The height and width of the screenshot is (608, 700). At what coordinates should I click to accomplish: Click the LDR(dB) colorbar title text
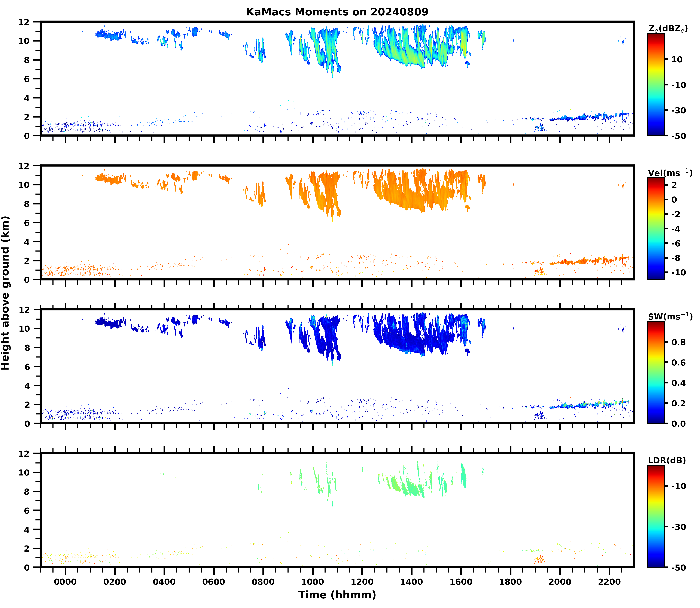pos(667,460)
